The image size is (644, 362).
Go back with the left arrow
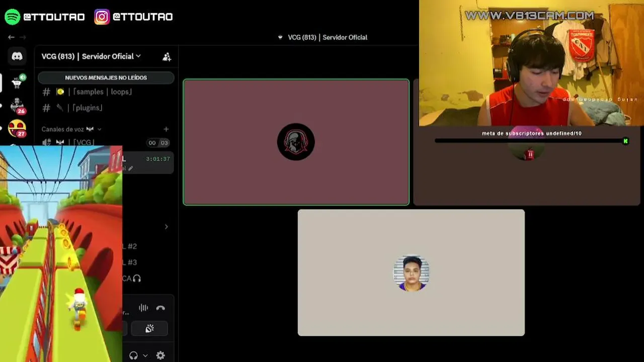click(11, 37)
